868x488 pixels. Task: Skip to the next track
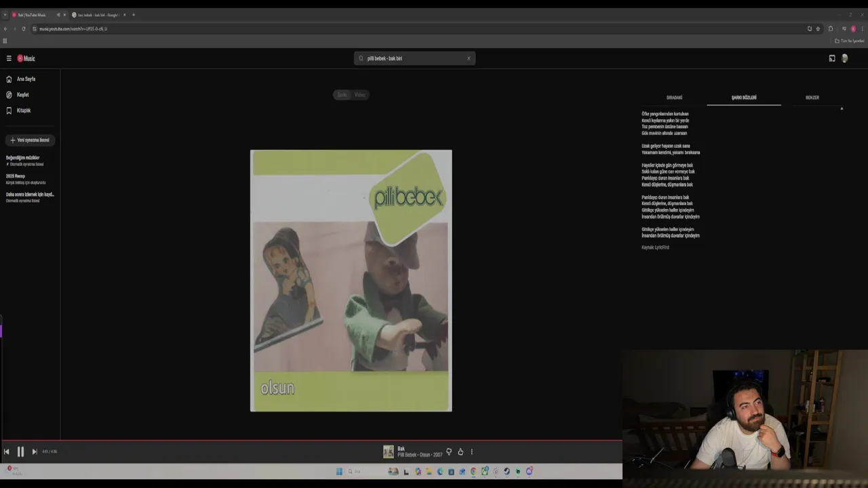tap(35, 451)
